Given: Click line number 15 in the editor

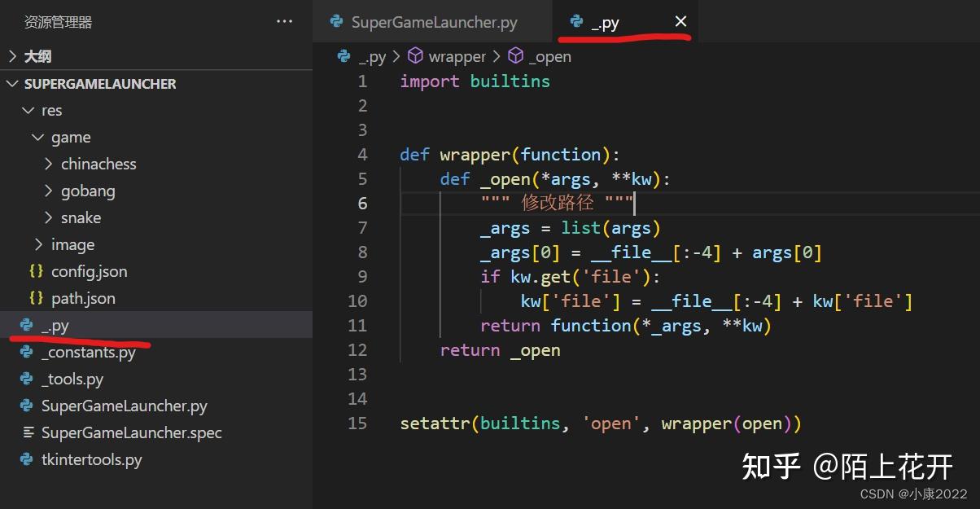Looking at the screenshot, I should pyautogui.click(x=357, y=423).
